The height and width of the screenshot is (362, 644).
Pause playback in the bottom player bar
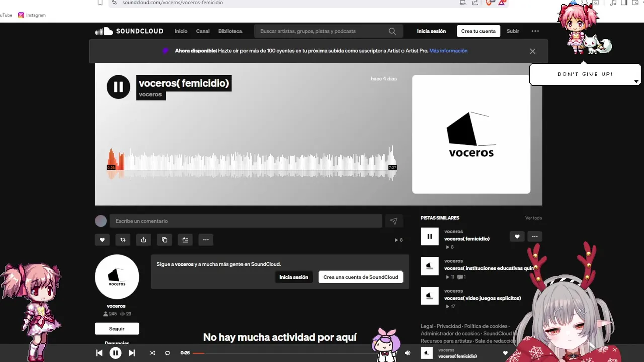[115, 353]
